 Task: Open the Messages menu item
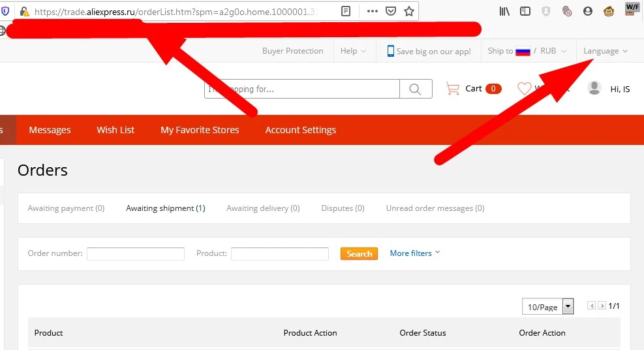[x=50, y=130]
